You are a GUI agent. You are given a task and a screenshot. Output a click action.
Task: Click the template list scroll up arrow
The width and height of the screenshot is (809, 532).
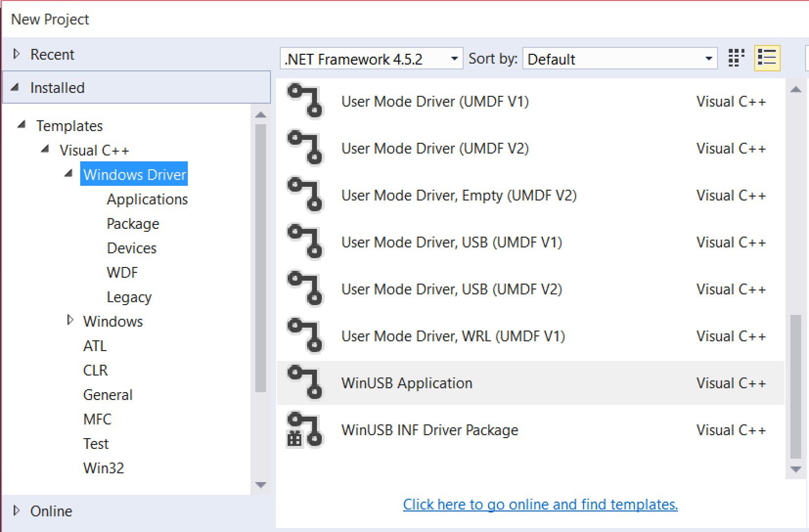coord(796,89)
